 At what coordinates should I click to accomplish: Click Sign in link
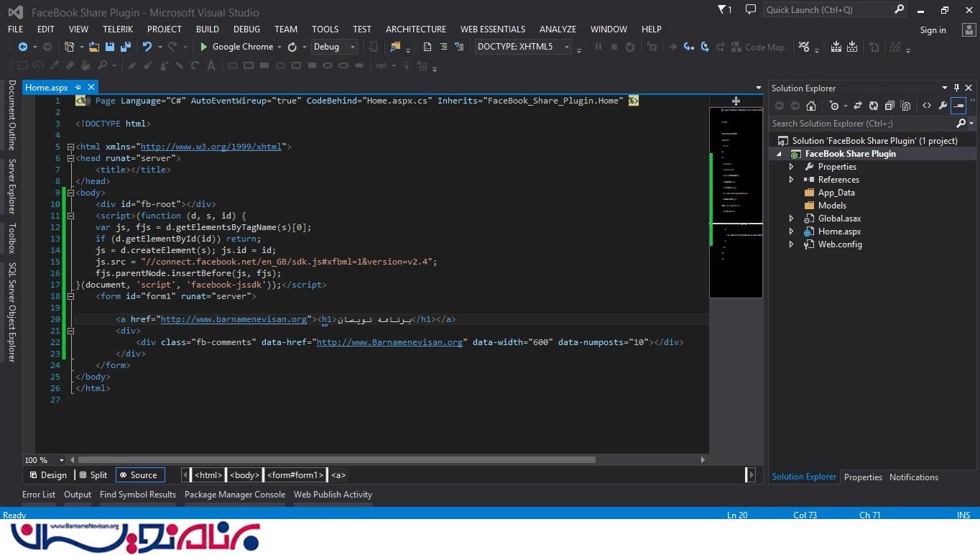(x=933, y=30)
